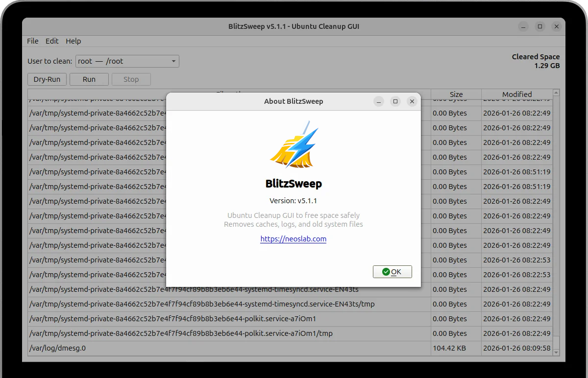Close the About BlitzSweep dialog
The image size is (588, 378).
click(412, 101)
